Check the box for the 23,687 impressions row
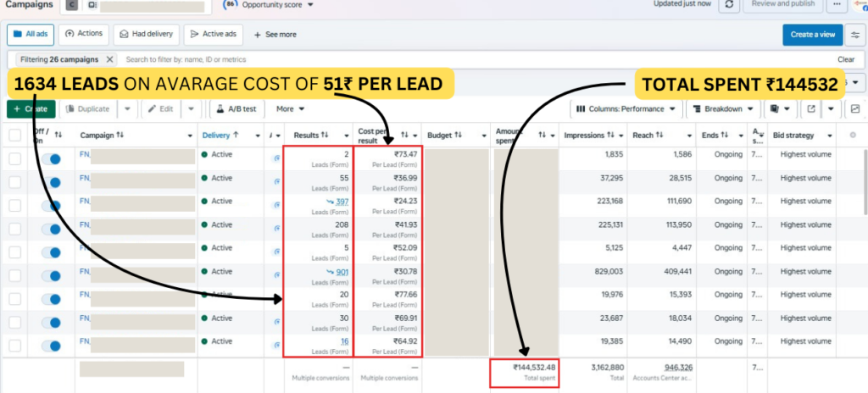This screenshot has width=868, height=393. 15,322
